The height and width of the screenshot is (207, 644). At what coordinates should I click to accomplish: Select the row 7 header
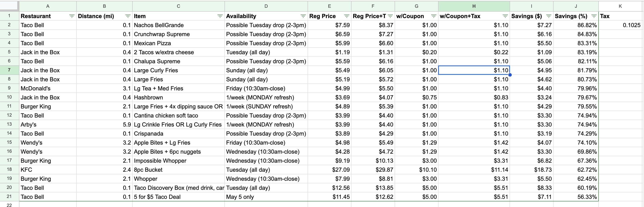tap(9, 70)
